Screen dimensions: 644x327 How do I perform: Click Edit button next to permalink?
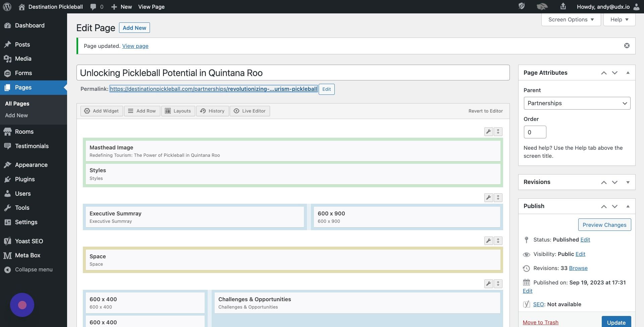pyautogui.click(x=326, y=89)
